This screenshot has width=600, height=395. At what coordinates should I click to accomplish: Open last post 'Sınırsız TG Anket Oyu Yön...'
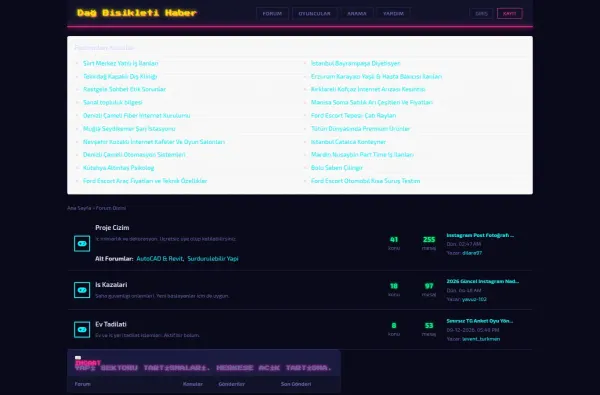pos(480,321)
